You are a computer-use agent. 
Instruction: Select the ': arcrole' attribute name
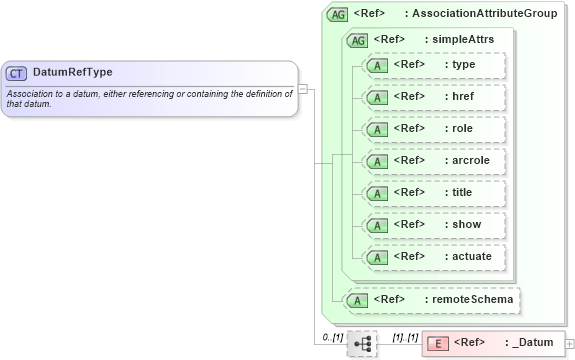467,160
